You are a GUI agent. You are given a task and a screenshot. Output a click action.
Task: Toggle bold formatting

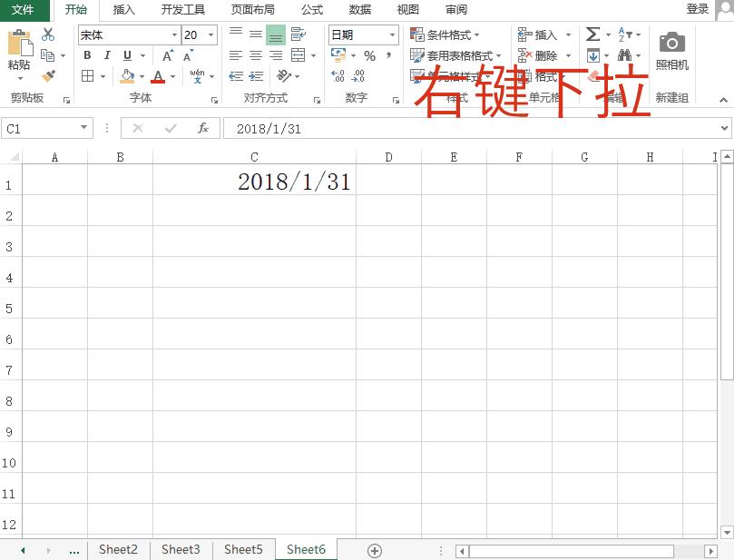87,55
